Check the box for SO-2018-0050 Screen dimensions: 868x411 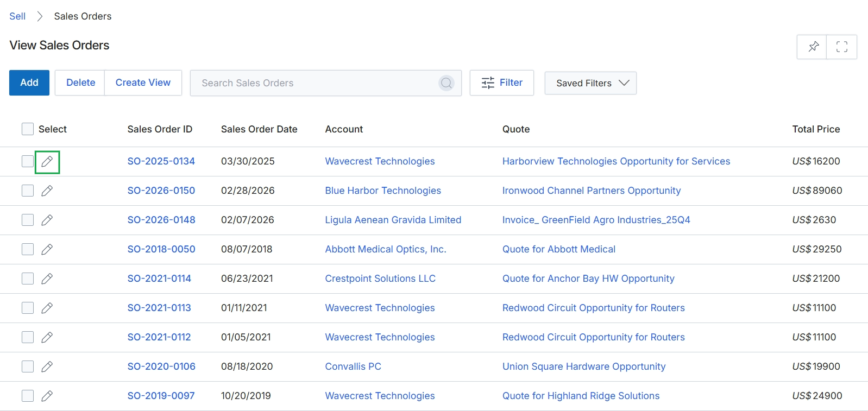coord(28,249)
